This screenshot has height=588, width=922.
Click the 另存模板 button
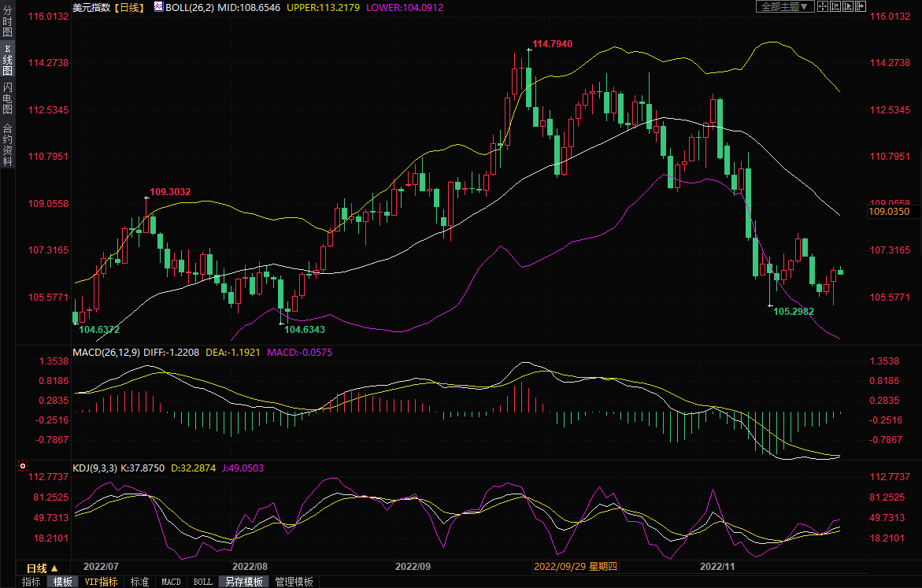point(244,582)
